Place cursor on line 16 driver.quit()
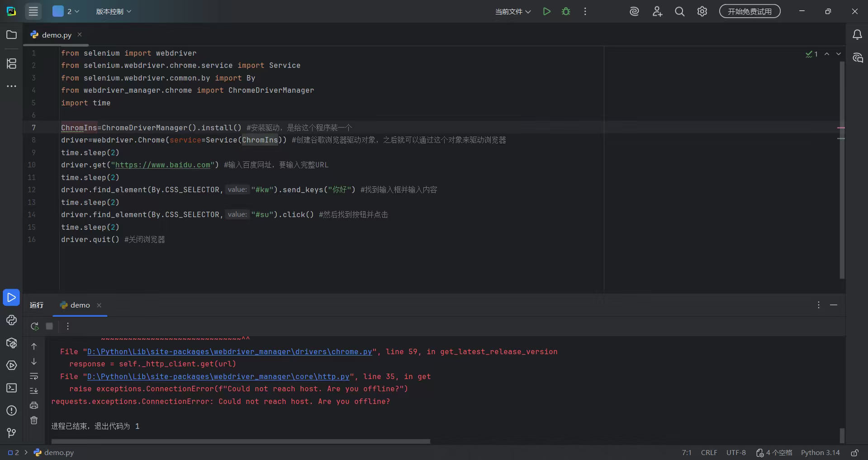 90,240
